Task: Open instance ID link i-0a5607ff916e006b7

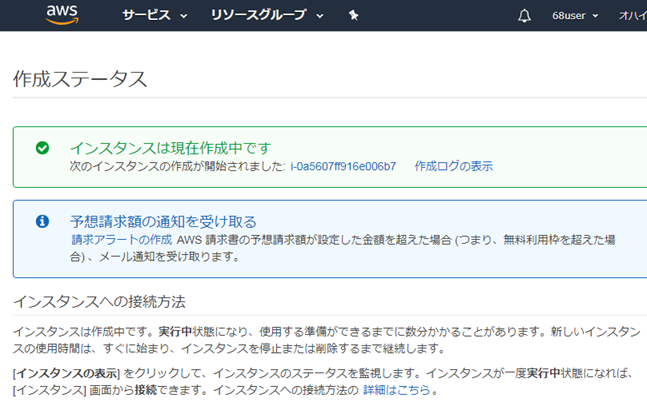Action: 343,166
